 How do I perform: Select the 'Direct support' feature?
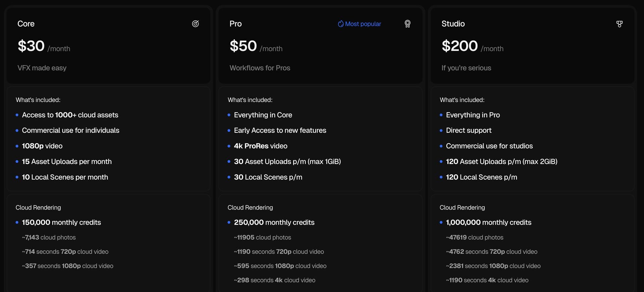pos(468,130)
